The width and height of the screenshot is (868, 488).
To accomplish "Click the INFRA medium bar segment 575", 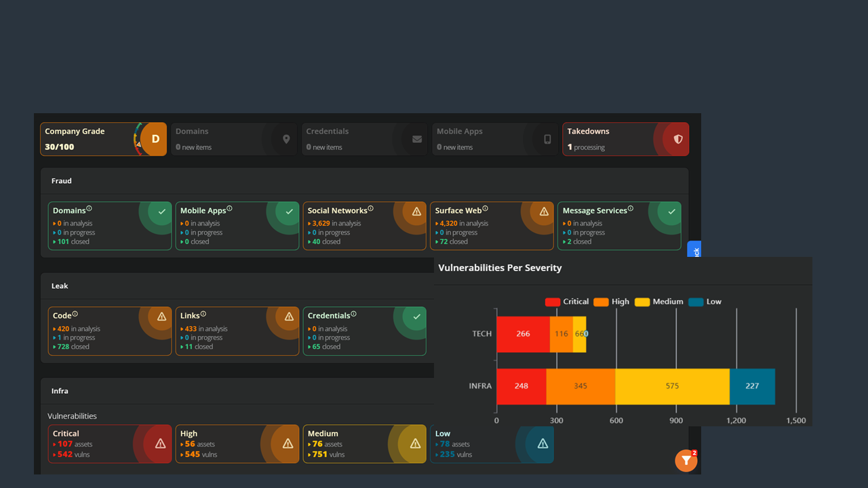I will (x=672, y=386).
